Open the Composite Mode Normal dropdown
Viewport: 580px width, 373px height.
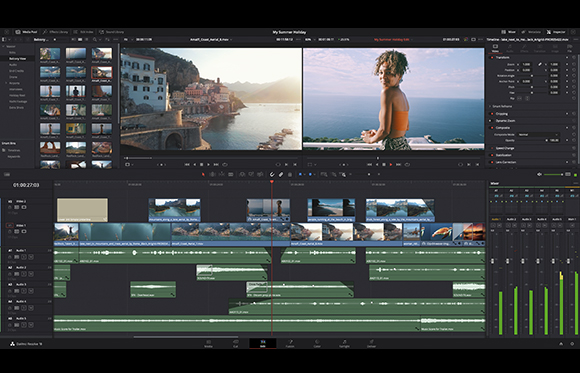538,135
